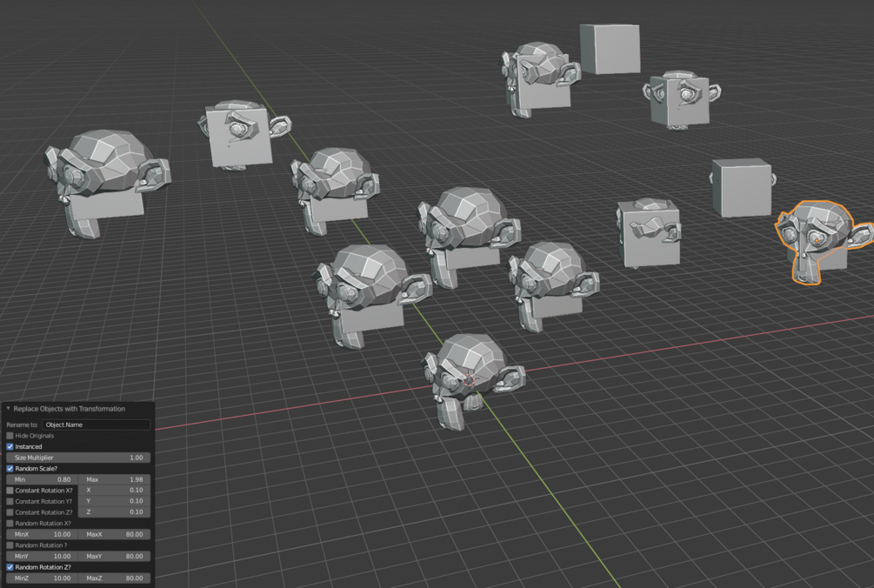Click the Min 0.80 scale field
The height and width of the screenshot is (588, 874).
(42, 479)
